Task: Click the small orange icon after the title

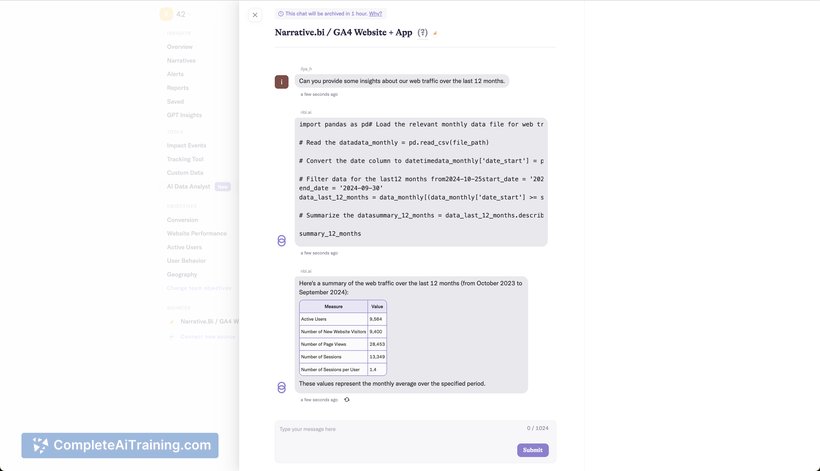Action: point(435,33)
